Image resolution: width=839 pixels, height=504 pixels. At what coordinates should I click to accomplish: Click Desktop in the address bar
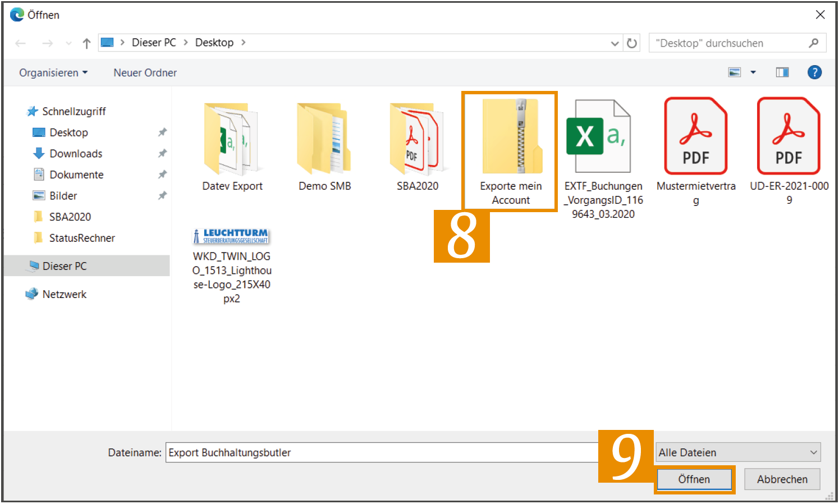(214, 43)
